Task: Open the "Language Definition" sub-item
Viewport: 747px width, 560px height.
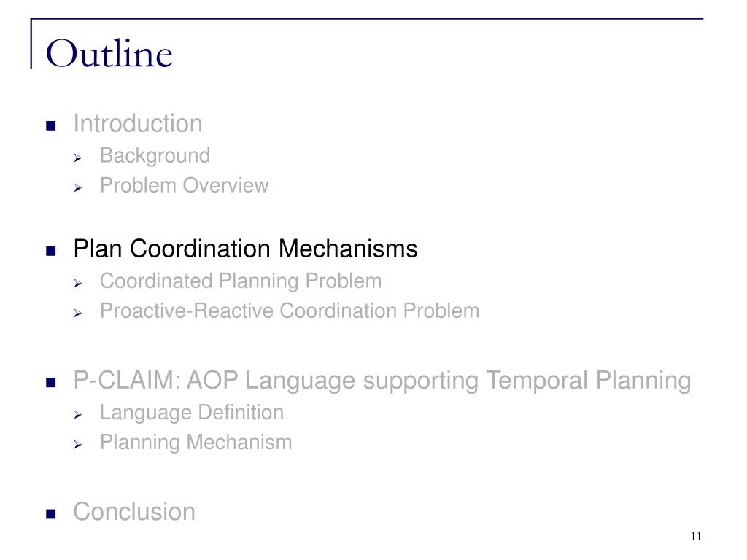Action: [192, 412]
